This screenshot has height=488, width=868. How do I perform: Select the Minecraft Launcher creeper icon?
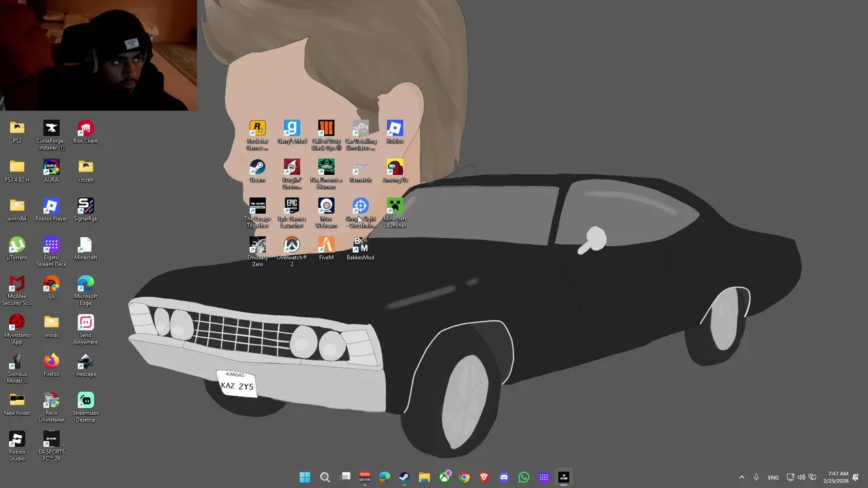pyautogui.click(x=395, y=213)
